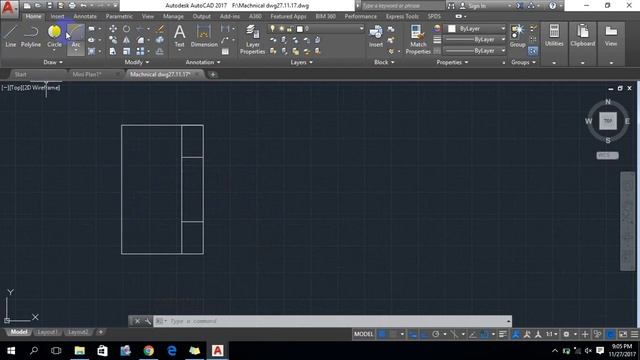Select the Mirror tool in Modify panel
Screen dimensions: 640x360
pos(127,40)
